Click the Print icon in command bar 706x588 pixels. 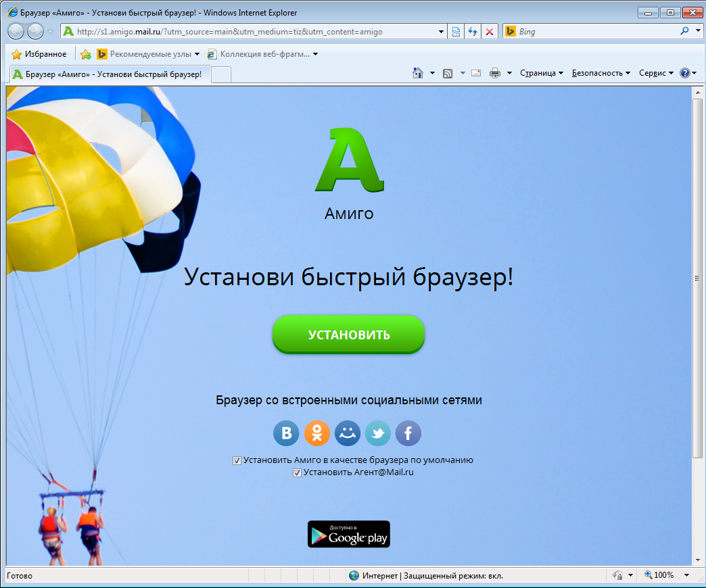click(495, 73)
